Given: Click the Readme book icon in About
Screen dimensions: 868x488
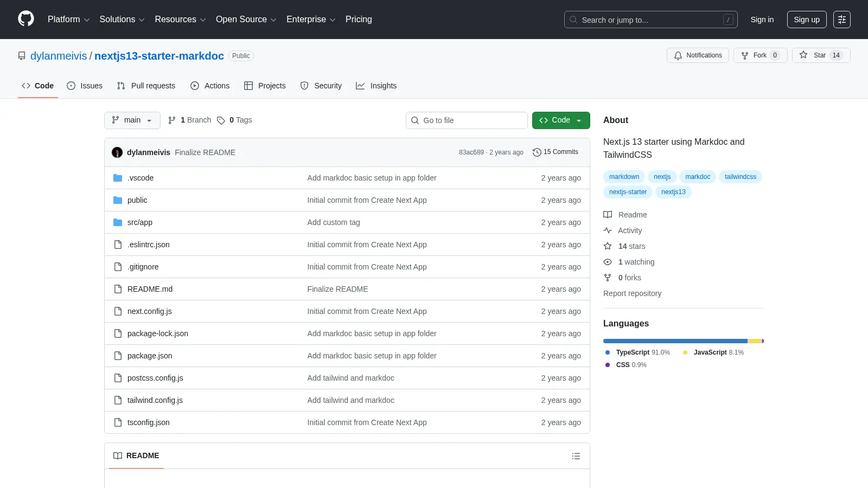Looking at the screenshot, I should [608, 215].
